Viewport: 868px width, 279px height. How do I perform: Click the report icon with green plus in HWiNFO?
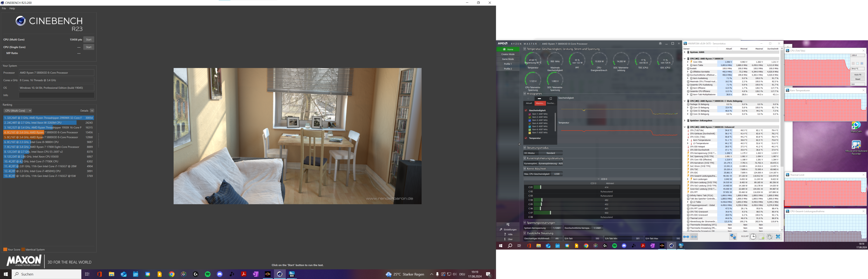pos(762,237)
